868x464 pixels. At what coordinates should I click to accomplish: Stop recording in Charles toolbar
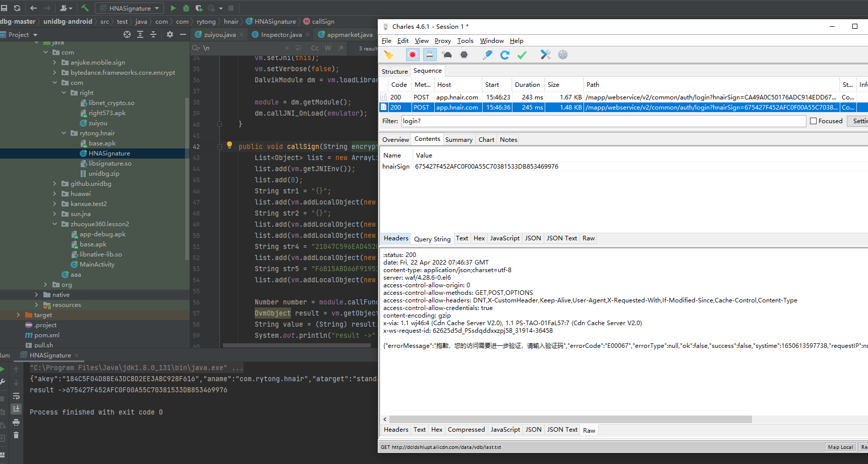click(x=413, y=55)
